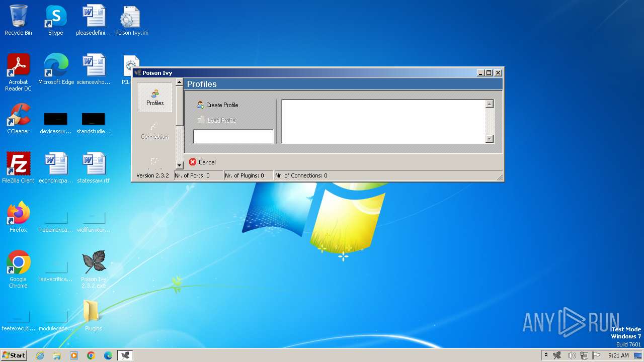644x362 pixels.
Task: Focus the profile name input field
Action: pos(233,137)
